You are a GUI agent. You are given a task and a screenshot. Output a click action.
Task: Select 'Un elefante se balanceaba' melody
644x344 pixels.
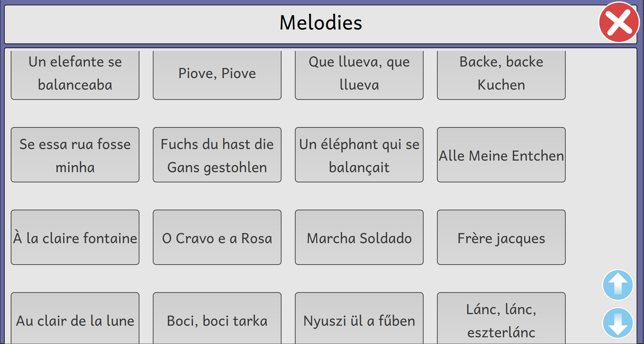75,74
